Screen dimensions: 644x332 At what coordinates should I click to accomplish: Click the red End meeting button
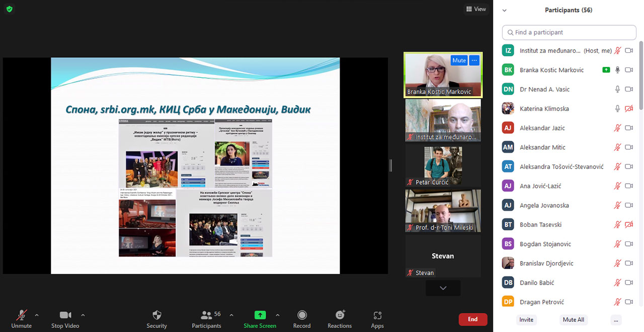click(473, 319)
